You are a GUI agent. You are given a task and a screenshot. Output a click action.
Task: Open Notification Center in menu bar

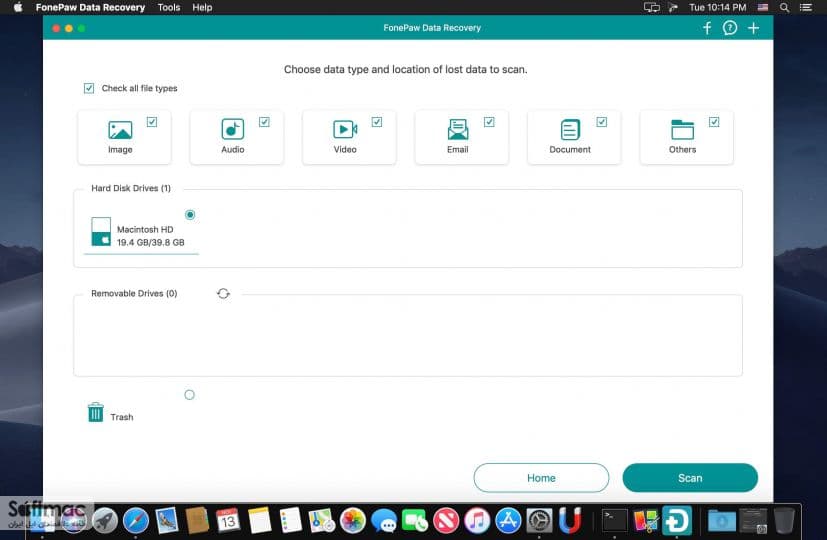pyautogui.click(x=805, y=7)
